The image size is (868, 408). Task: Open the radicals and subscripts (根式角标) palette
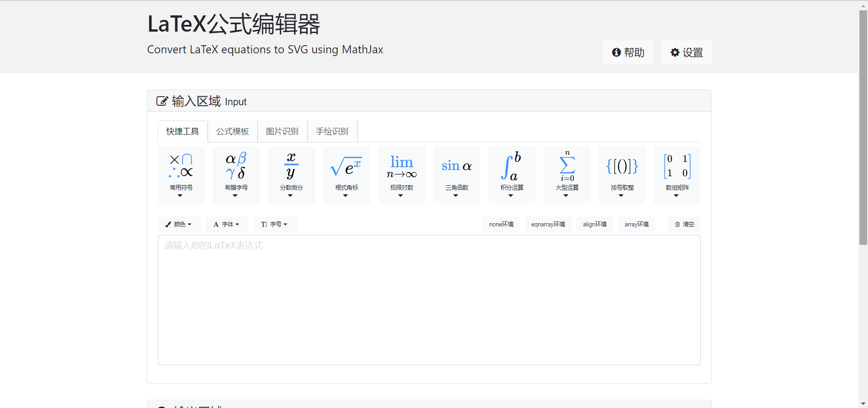[347, 174]
